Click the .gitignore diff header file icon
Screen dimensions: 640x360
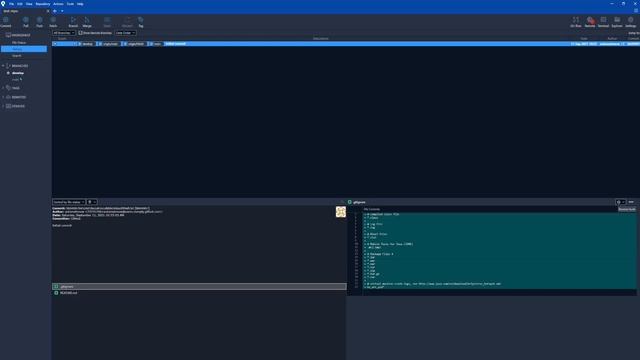click(350, 202)
